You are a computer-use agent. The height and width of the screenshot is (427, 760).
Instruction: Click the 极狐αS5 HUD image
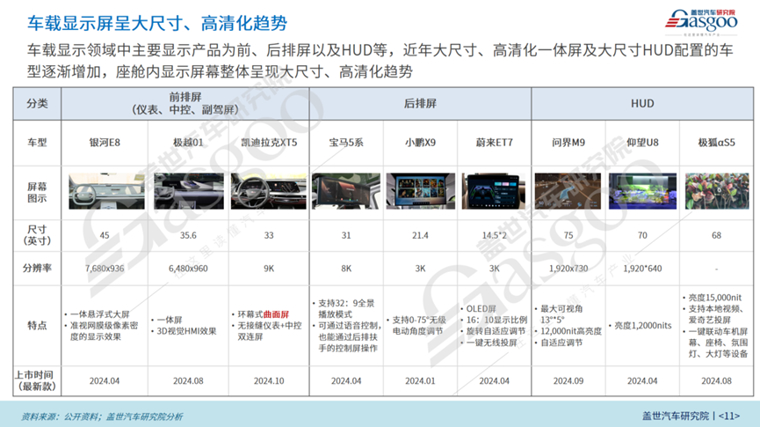pyautogui.click(x=717, y=191)
